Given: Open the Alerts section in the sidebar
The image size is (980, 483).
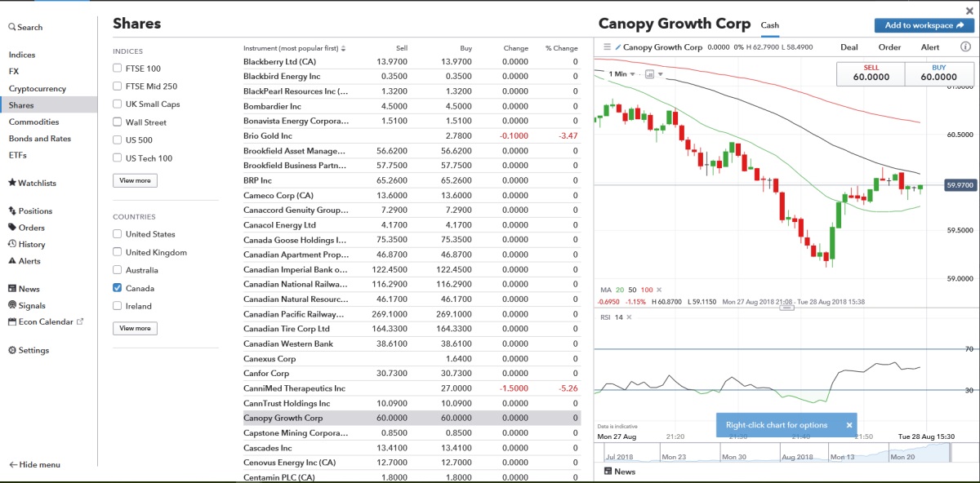Looking at the screenshot, I should tap(24, 261).
